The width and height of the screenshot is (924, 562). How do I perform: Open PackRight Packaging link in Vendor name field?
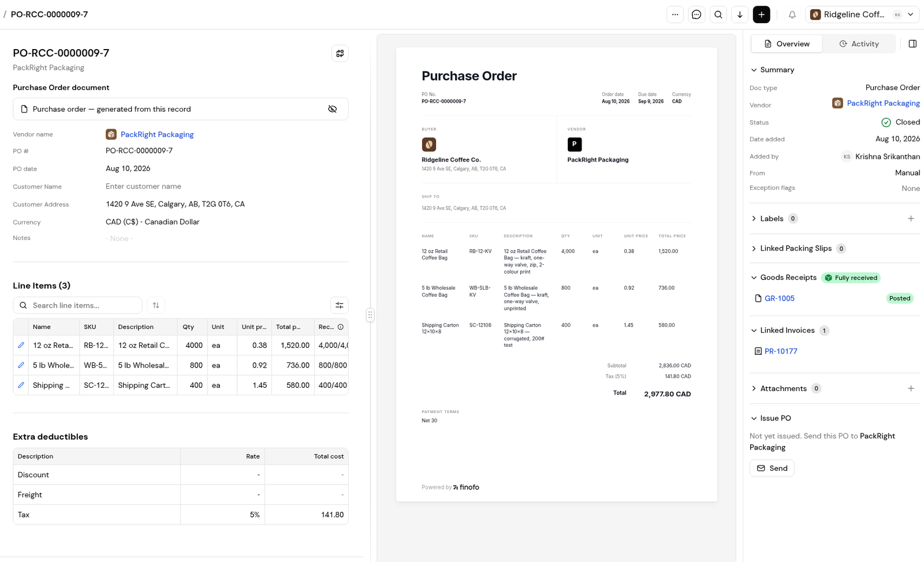click(x=157, y=134)
